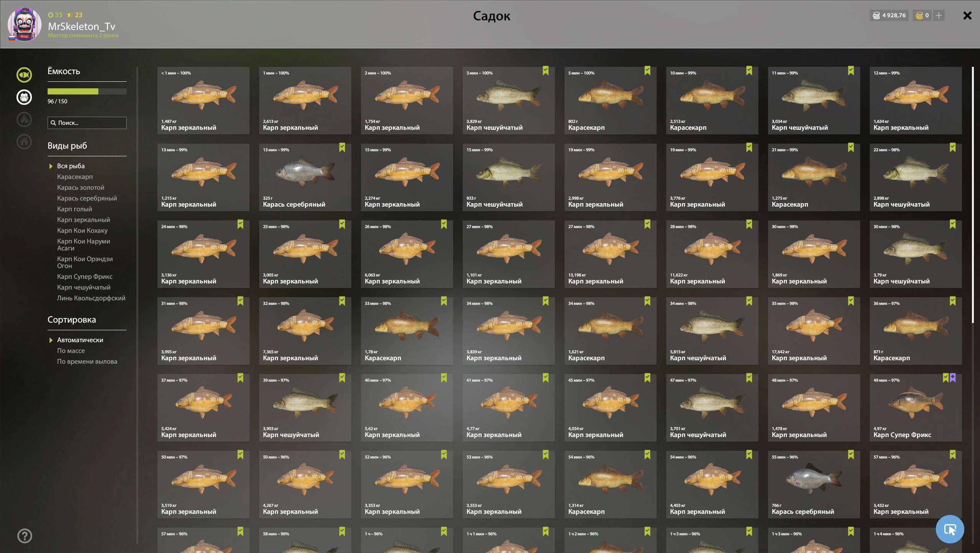
Task: Click the keepnet vertical scrollbar
Action: (x=973, y=195)
